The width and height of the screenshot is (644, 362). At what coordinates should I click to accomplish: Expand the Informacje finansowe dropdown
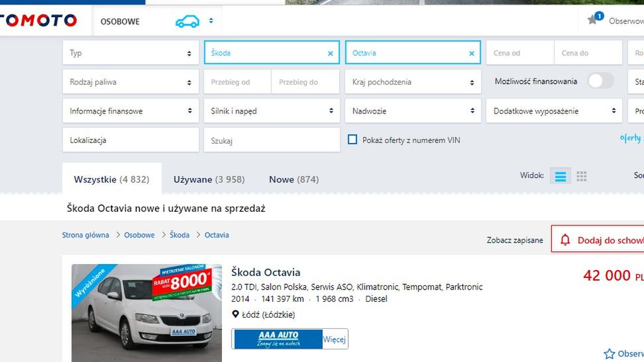(x=131, y=111)
